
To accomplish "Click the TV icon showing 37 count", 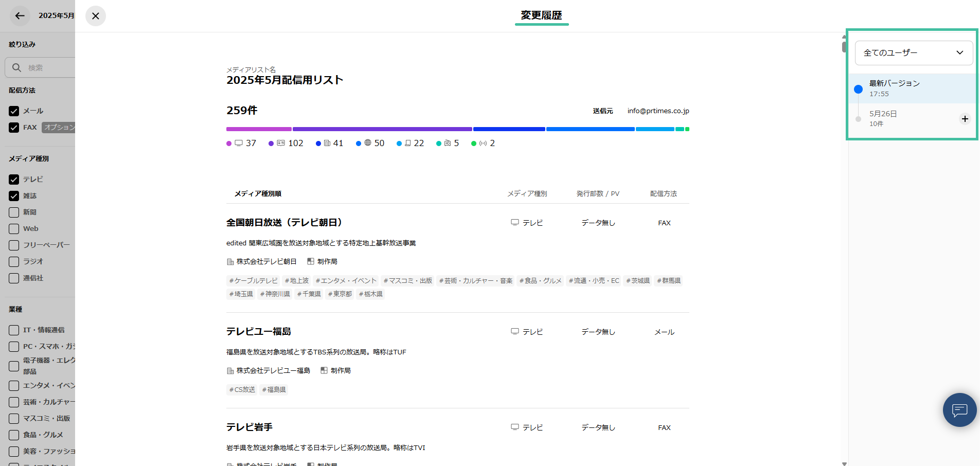I will (239, 143).
